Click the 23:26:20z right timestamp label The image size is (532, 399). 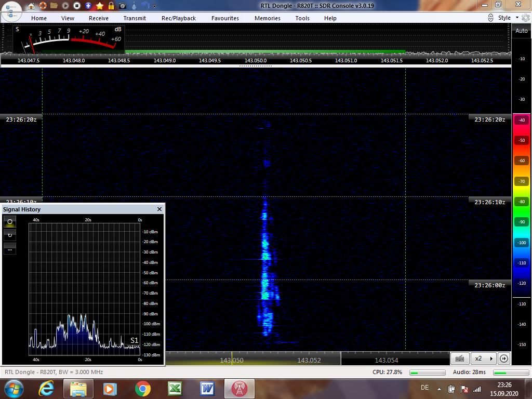(x=490, y=119)
